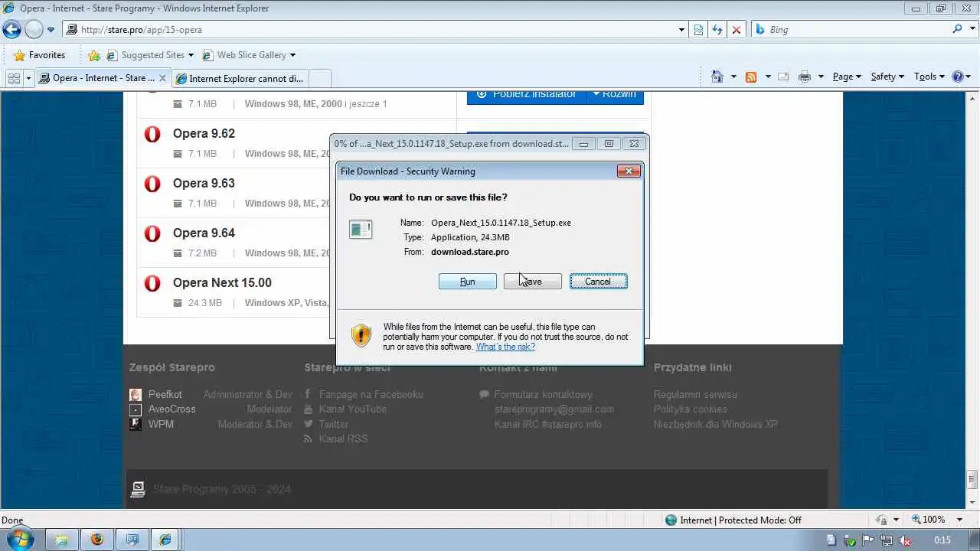Open a new blank tab
This screenshot has width=980, height=551.
pyautogui.click(x=320, y=78)
